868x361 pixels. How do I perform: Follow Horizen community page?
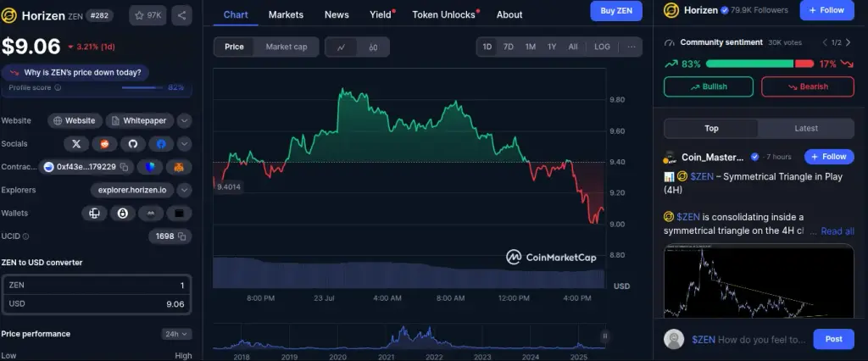coord(826,10)
